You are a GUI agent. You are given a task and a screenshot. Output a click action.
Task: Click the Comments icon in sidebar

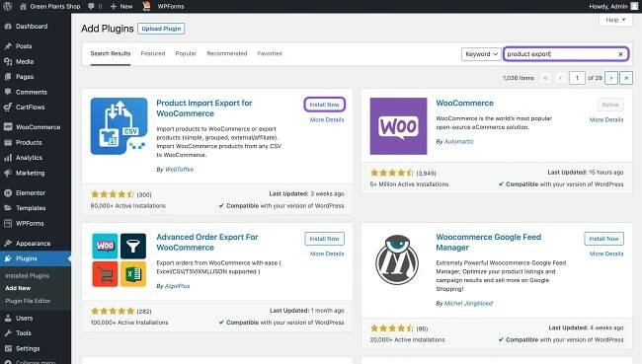pos(8,92)
